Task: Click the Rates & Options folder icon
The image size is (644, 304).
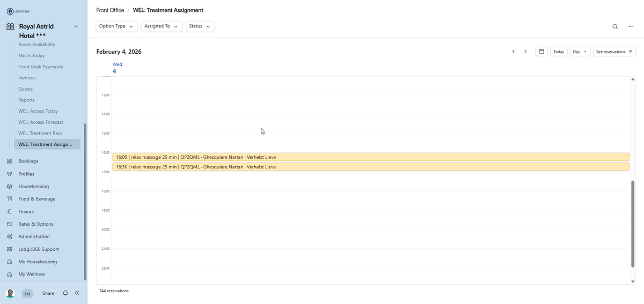Action: pyautogui.click(x=10, y=224)
